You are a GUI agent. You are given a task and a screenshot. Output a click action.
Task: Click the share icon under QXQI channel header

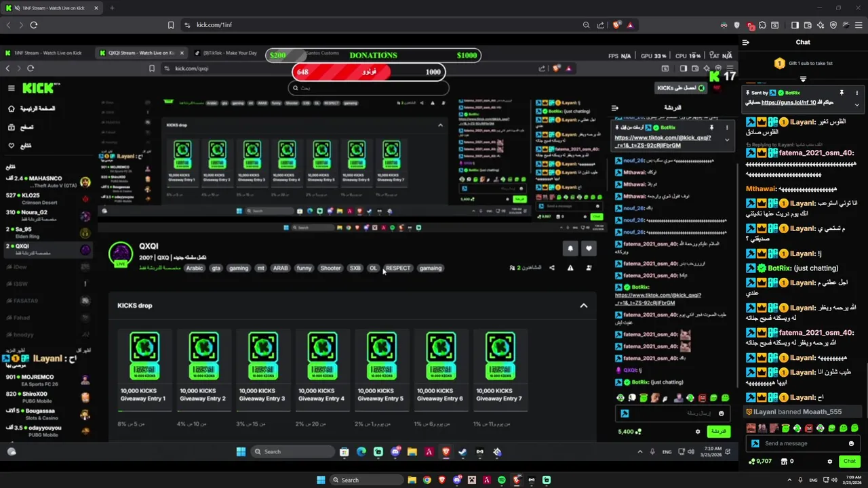click(x=552, y=268)
